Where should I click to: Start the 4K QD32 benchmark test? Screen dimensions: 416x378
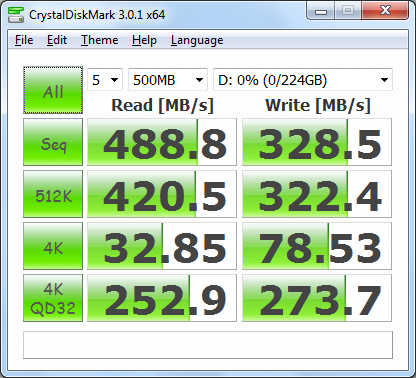coord(53,298)
